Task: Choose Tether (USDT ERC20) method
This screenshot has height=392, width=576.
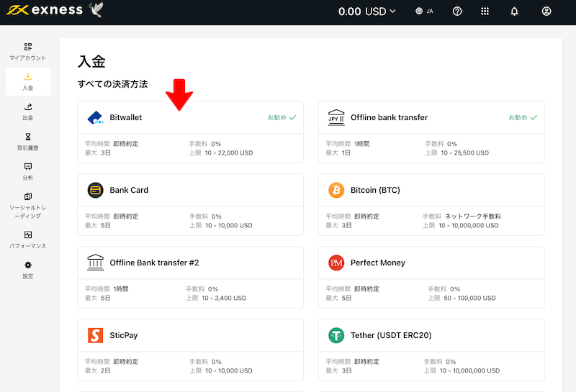Action: pyautogui.click(x=431, y=350)
